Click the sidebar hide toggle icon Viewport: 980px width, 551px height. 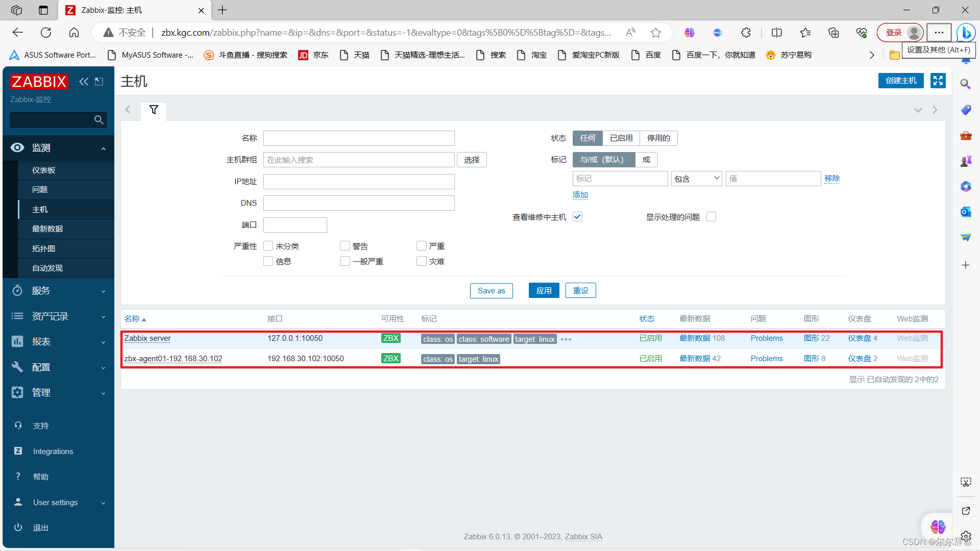point(99,82)
